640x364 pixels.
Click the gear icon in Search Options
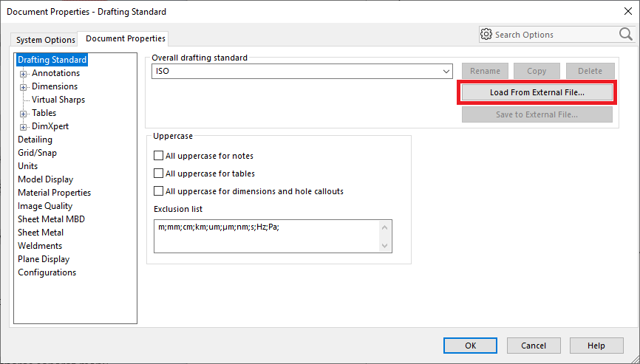(486, 34)
